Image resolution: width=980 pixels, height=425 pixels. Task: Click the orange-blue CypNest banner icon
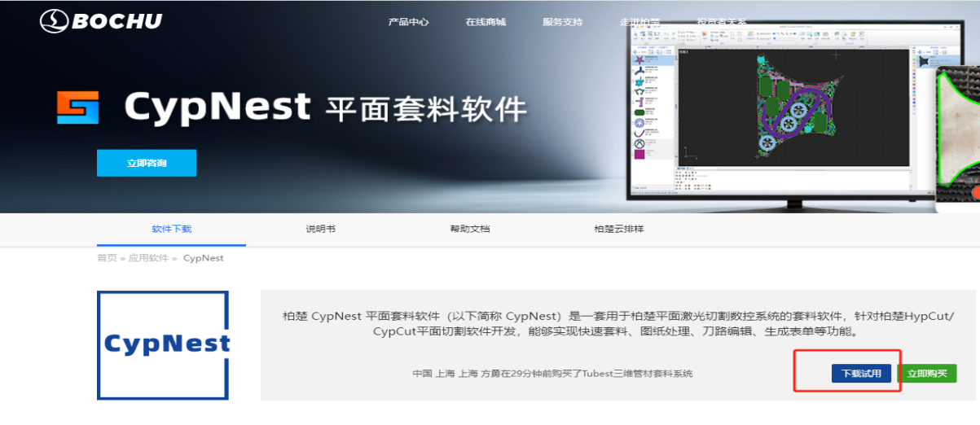coord(77,107)
